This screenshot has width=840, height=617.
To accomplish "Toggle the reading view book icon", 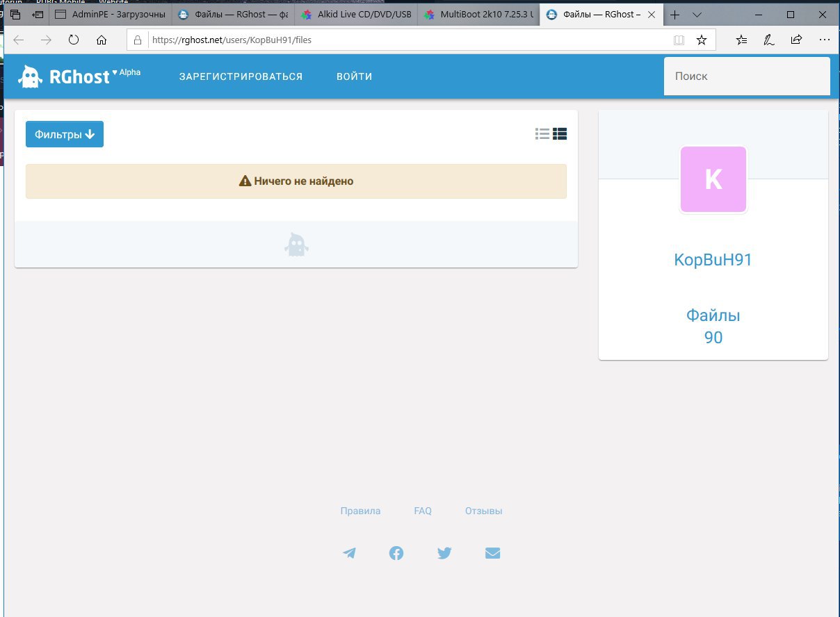I will point(679,40).
